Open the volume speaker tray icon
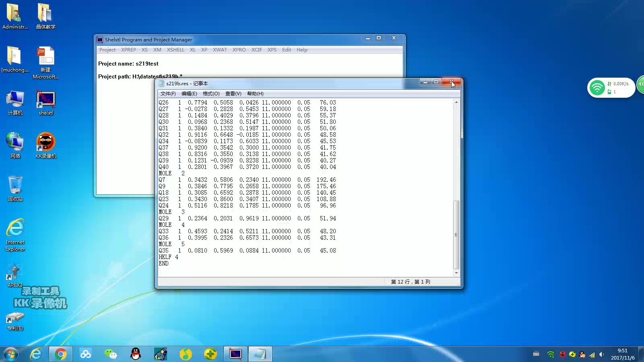The image size is (644, 362). point(601,354)
